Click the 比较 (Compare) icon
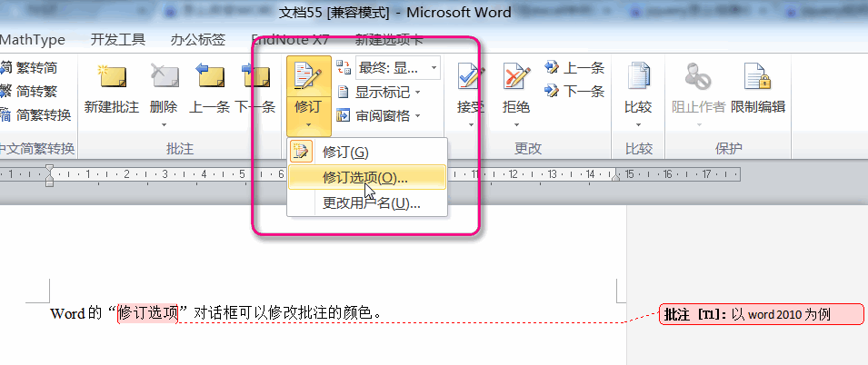Viewport: 868px width, 365px height. pyautogui.click(x=638, y=77)
